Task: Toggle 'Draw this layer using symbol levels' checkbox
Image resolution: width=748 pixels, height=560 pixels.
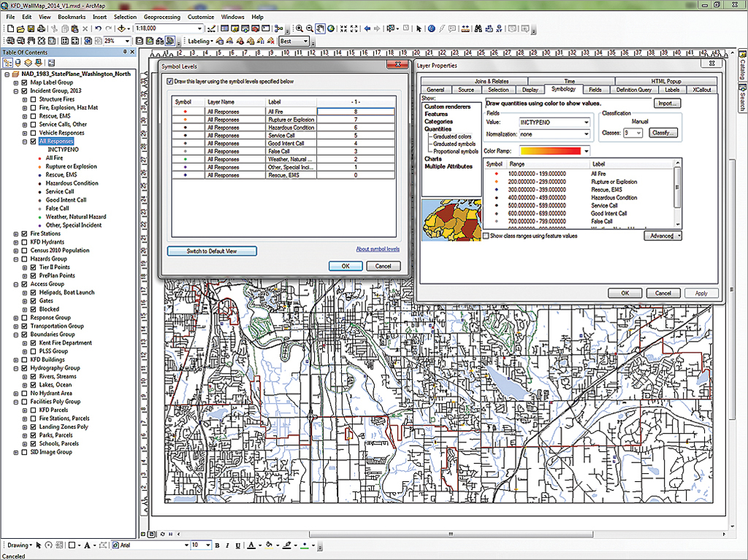Action: pos(170,82)
